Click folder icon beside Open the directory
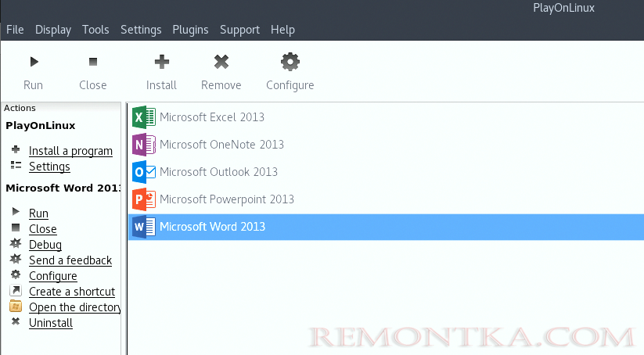Viewport: 644px width, 355px height. point(16,306)
